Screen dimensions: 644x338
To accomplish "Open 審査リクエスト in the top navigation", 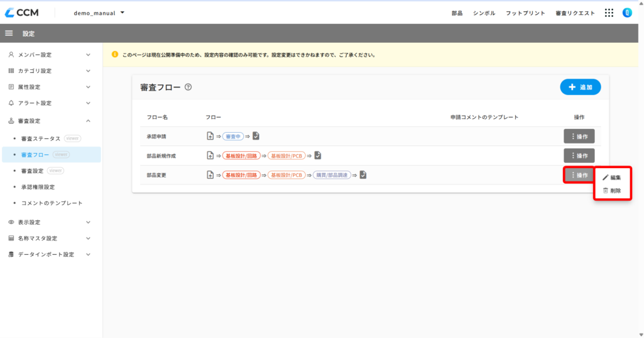I will coord(575,13).
